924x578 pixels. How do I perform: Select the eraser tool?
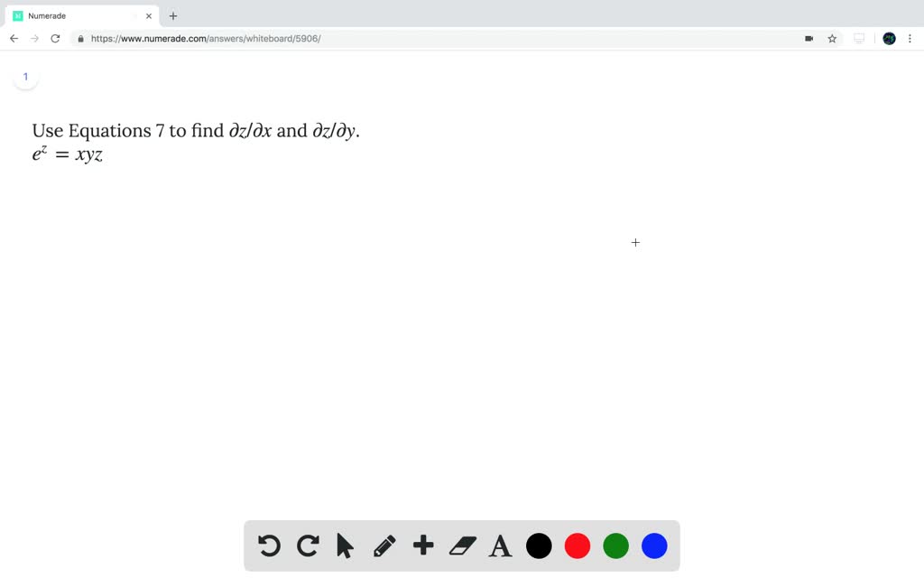pyautogui.click(x=461, y=545)
